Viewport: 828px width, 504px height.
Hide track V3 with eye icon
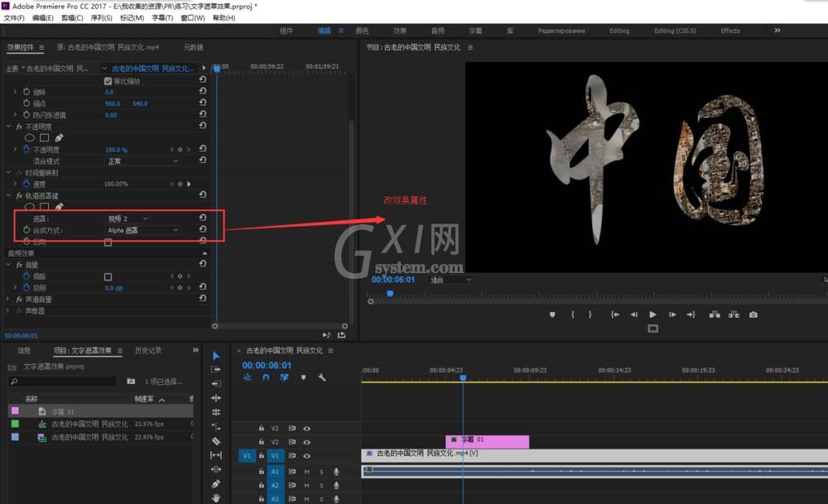click(x=306, y=429)
